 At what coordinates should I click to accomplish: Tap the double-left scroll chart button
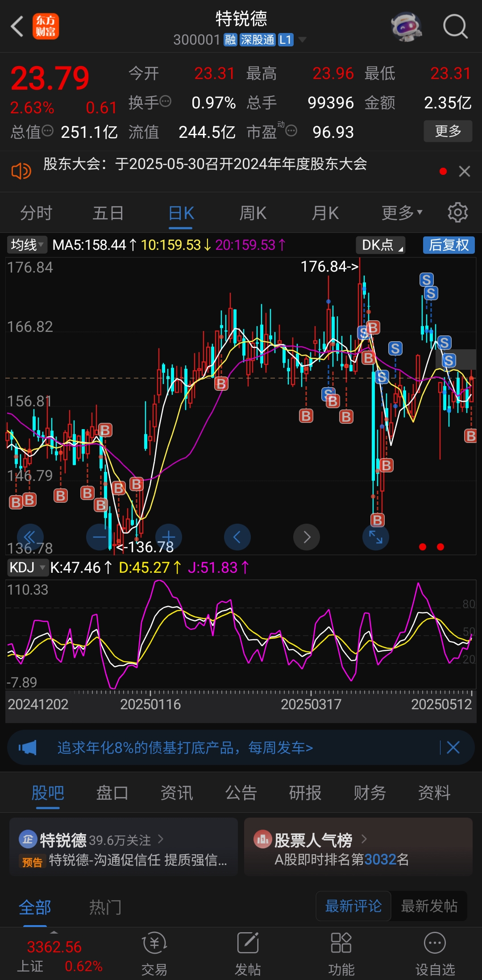[30, 537]
